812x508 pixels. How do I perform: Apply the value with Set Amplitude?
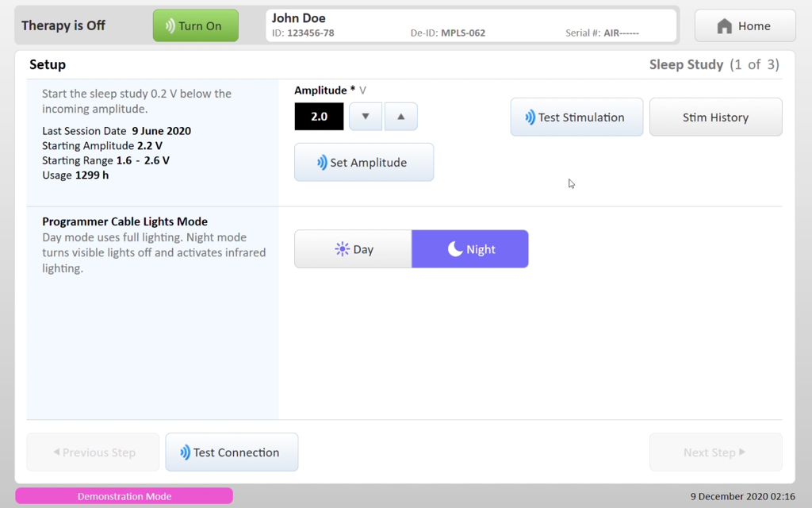click(x=364, y=162)
